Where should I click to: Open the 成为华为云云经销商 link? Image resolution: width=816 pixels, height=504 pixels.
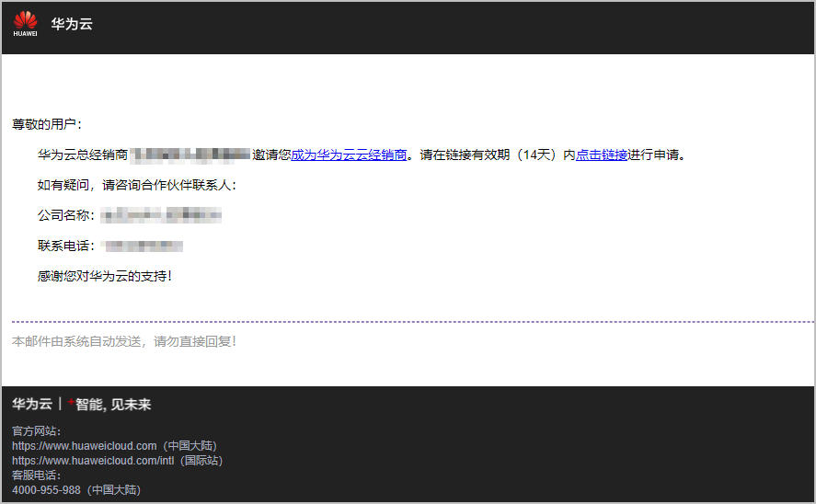349,155
